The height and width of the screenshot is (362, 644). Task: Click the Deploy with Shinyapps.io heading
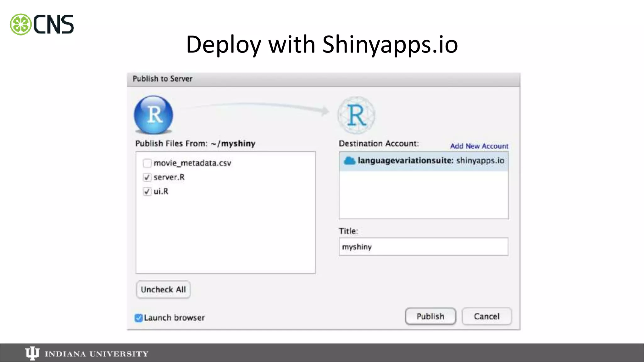pyautogui.click(x=322, y=44)
